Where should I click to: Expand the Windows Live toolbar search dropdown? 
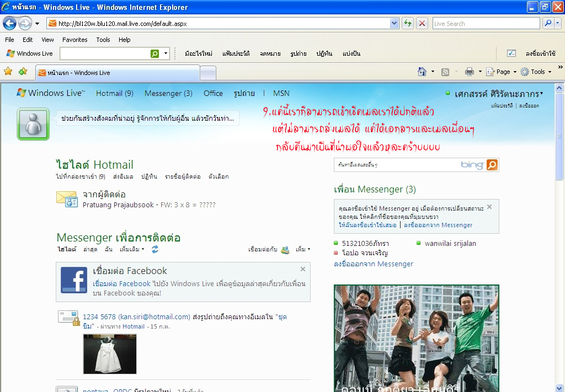[166, 53]
